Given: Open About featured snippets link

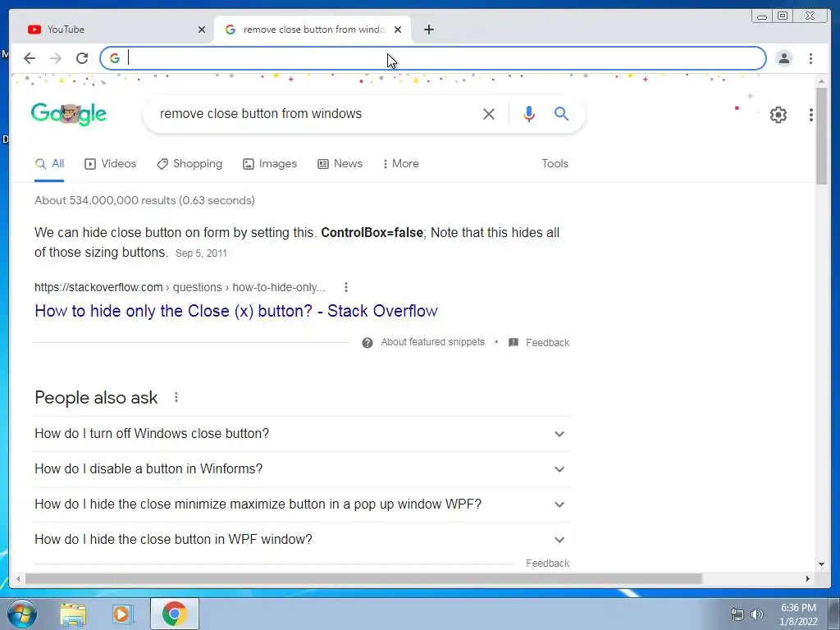Looking at the screenshot, I should (x=432, y=342).
